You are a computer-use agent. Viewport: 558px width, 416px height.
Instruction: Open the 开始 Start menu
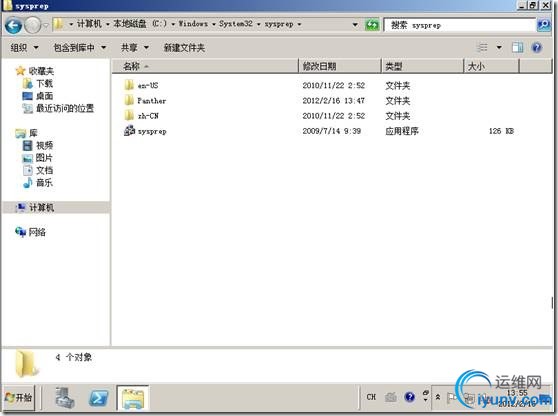19,397
